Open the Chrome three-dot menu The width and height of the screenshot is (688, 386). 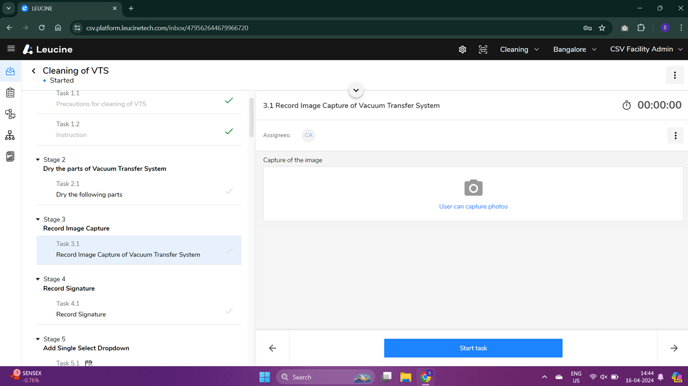point(681,28)
